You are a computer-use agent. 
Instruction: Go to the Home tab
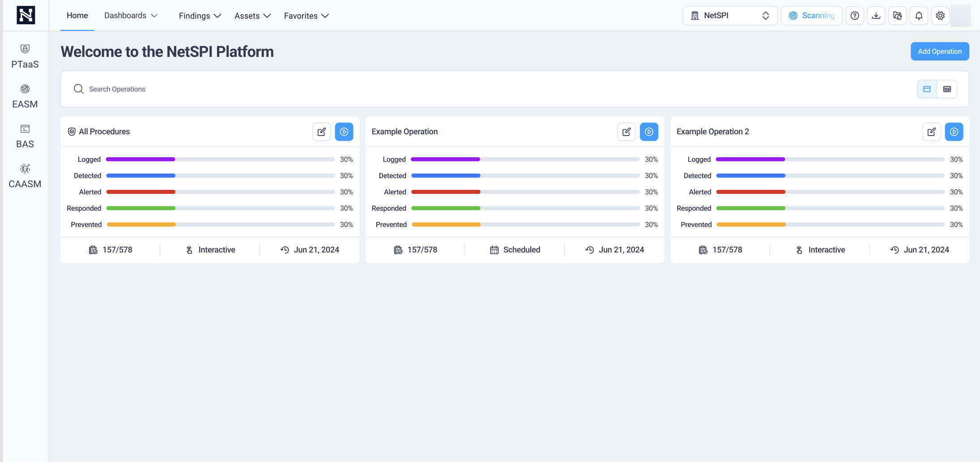pos(77,16)
